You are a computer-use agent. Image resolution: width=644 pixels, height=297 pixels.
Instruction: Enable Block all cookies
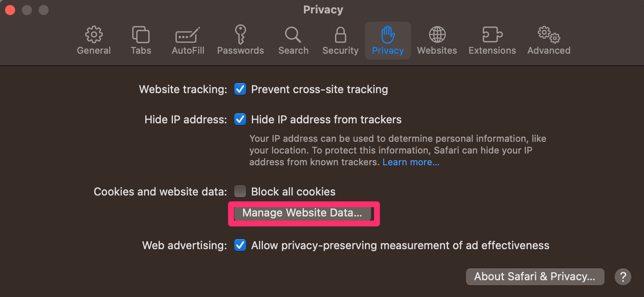coord(240,191)
